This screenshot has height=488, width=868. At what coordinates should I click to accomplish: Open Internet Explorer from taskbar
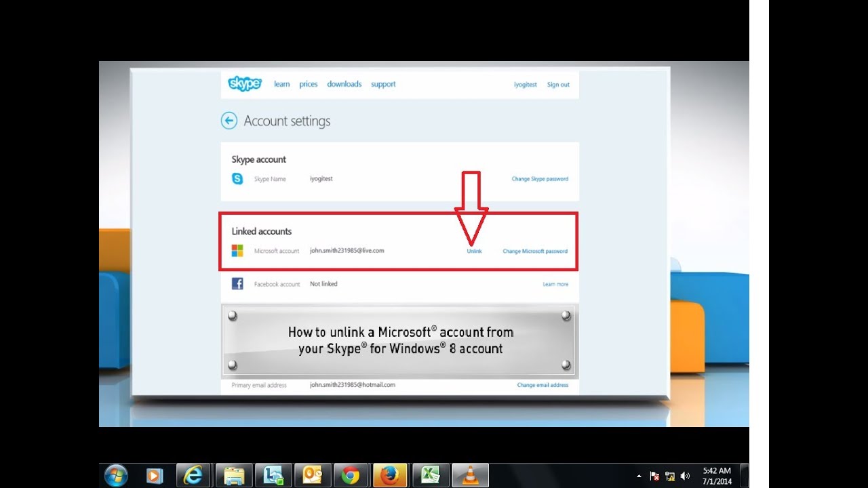[x=193, y=476]
